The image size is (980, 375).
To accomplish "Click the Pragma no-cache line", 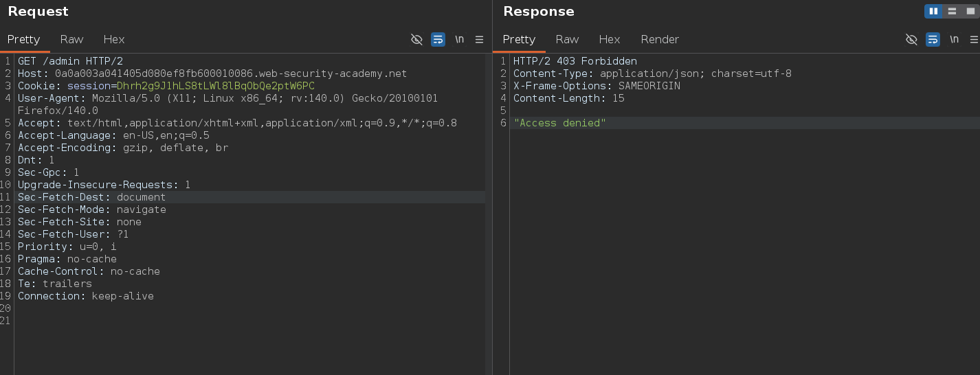I will tap(67, 259).
